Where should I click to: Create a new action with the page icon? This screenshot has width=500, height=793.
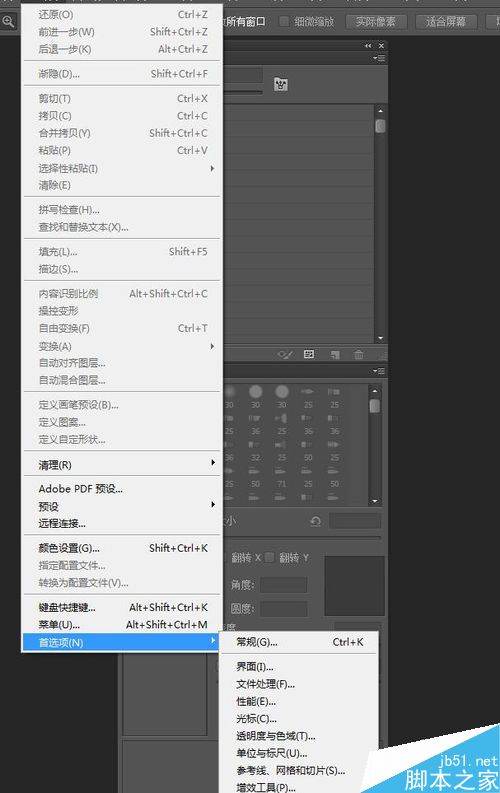coord(335,355)
